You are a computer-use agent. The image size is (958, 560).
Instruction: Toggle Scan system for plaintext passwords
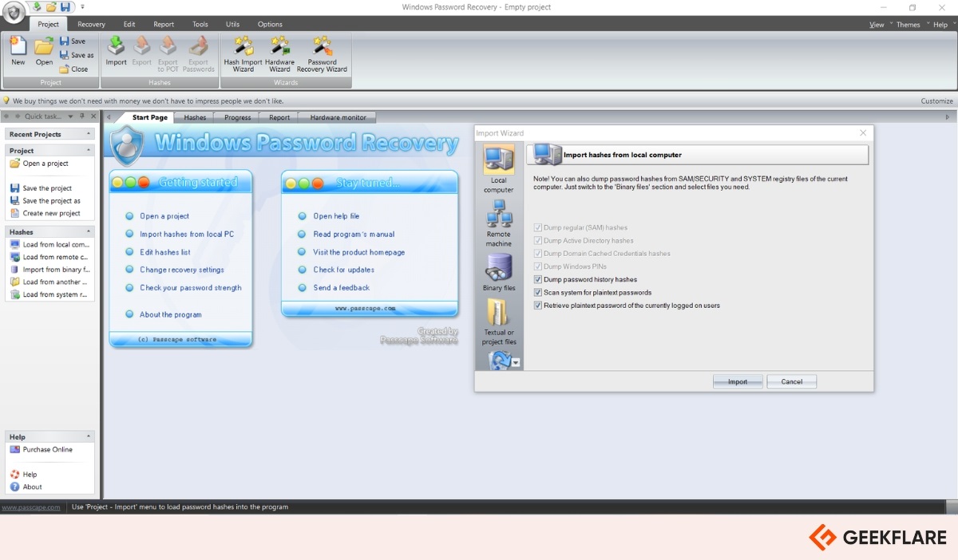538,292
